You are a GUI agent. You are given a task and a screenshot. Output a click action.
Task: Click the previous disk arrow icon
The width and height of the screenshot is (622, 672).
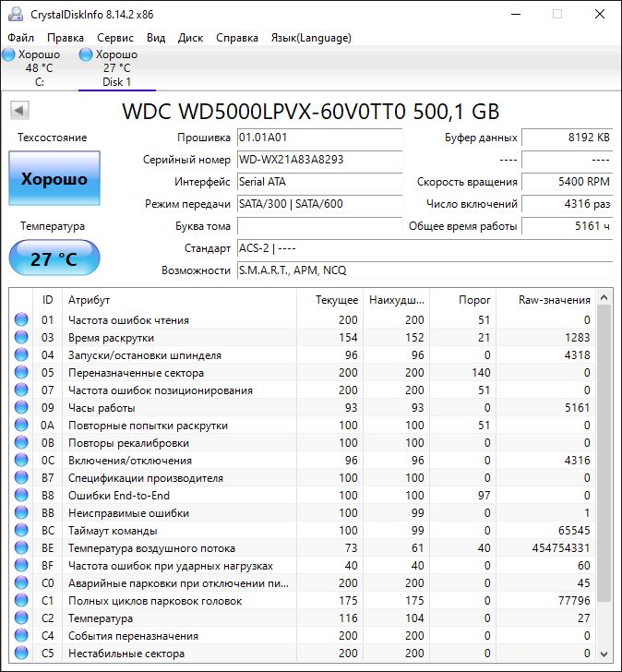(x=19, y=111)
